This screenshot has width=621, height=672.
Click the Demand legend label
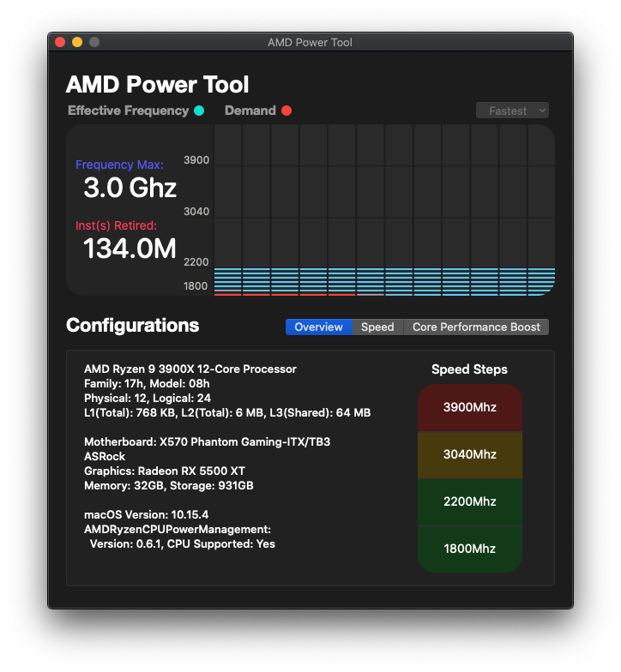(250, 111)
